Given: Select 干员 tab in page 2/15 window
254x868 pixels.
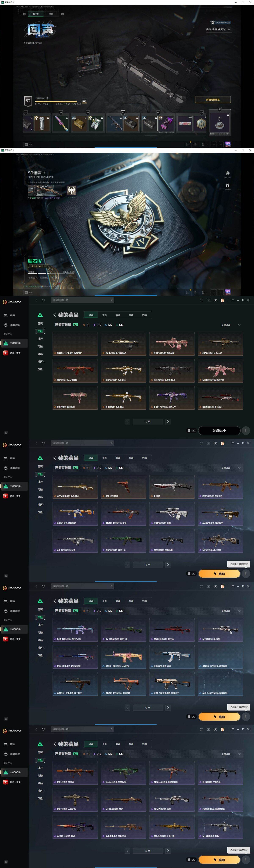Looking at the screenshot, I should pyautogui.click(x=104, y=458).
